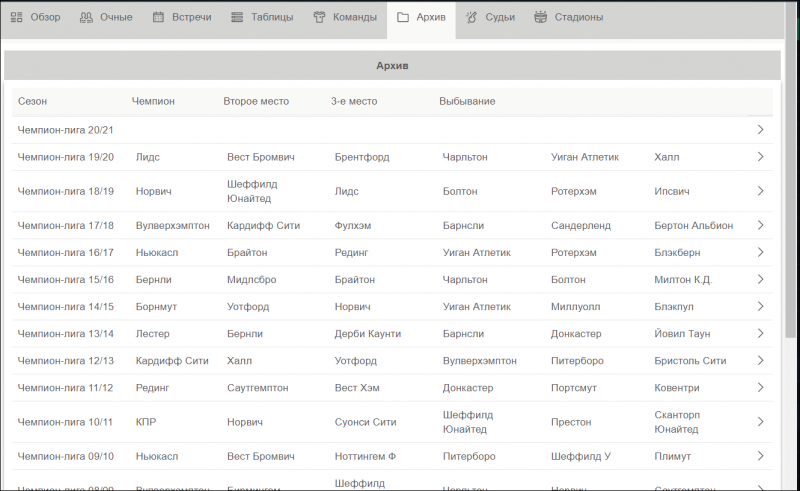Click КПР in the 10/11 row
This screenshot has width=800, height=491.
pyautogui.click(x=146, y=422)
